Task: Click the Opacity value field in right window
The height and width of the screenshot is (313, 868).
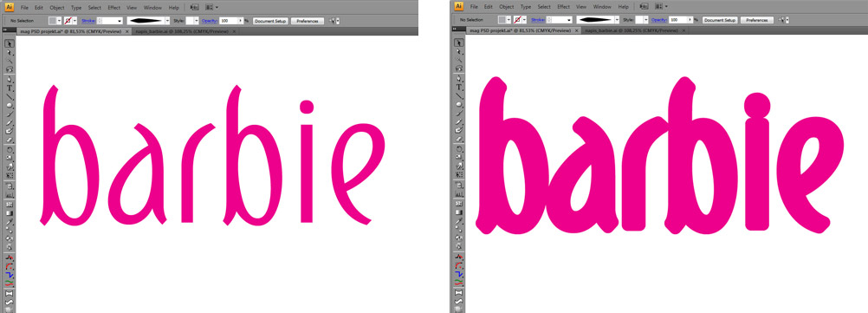Action: [x=677, y=21]
